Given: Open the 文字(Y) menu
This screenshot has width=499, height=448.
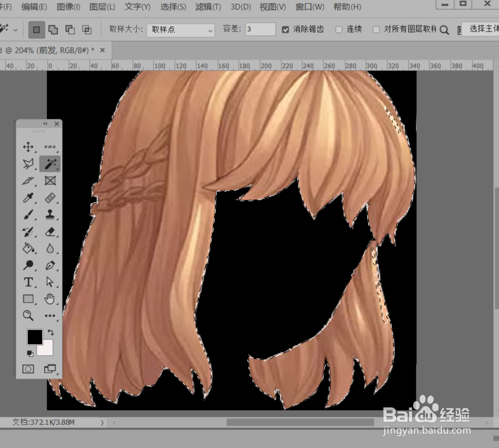Looking at the screenshot, I should tap(138, 7).
